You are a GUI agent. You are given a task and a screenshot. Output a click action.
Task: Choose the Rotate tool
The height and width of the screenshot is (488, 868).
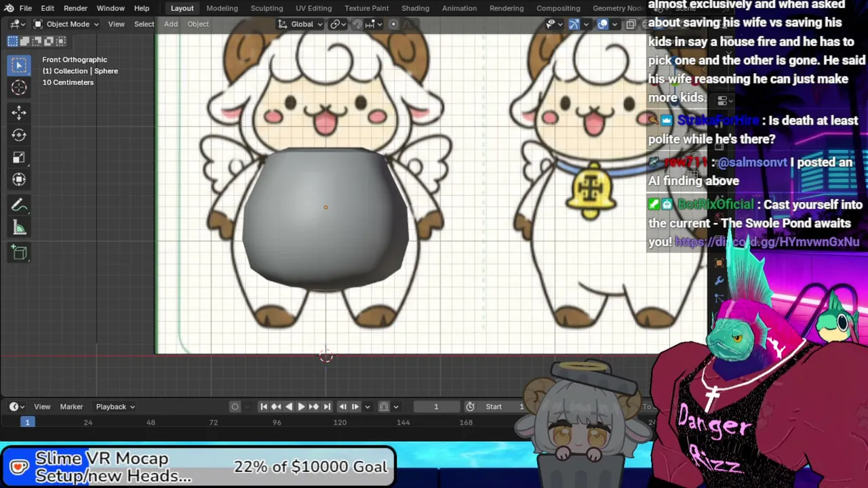(19, 135)
